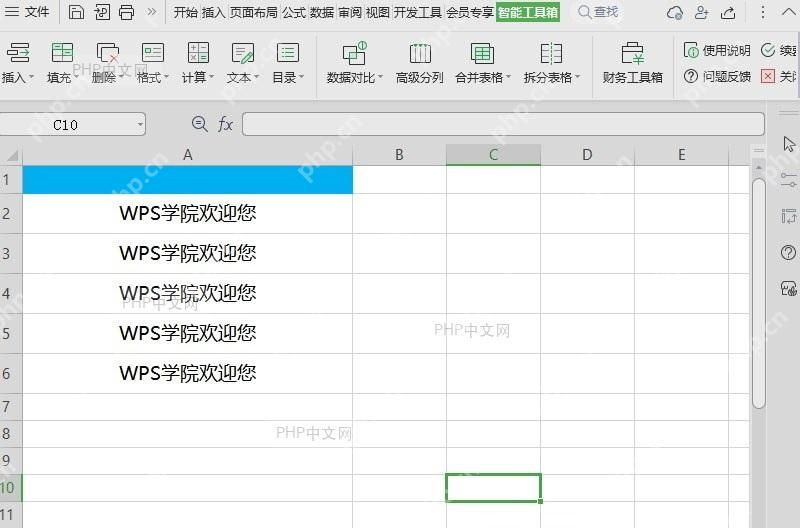Select column D header

(x=587, y=155)
